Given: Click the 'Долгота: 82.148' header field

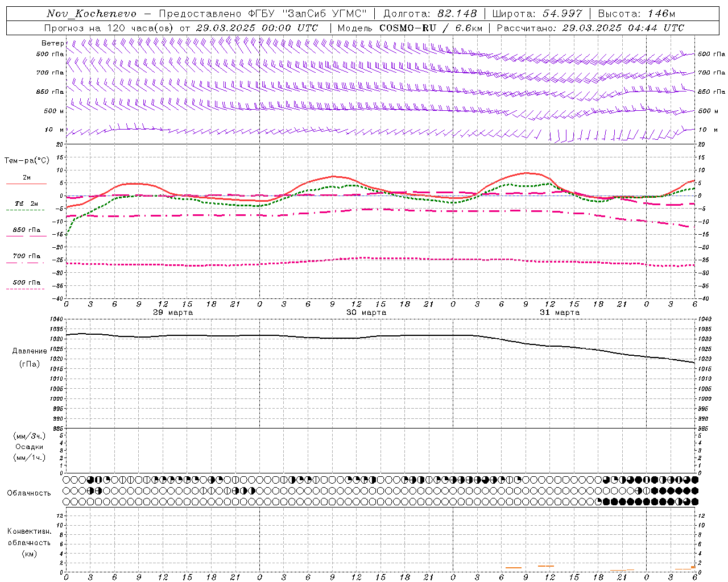Looking at the screenshot, I should 429,14.
